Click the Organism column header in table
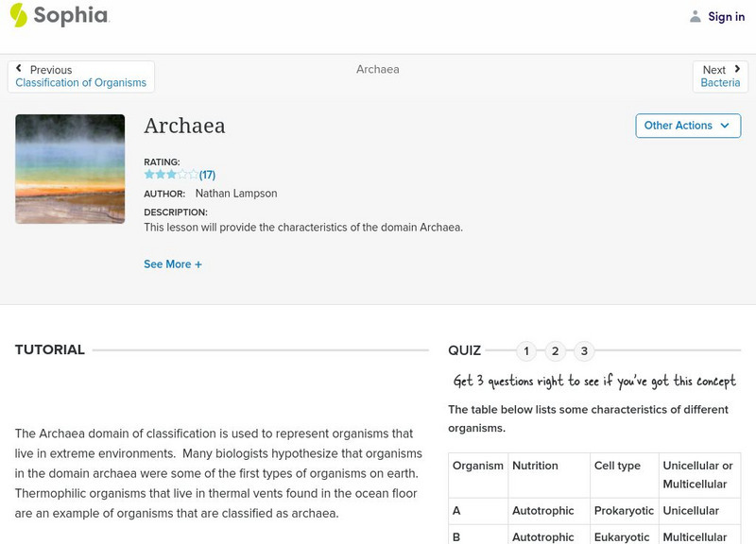 (477, 466)
